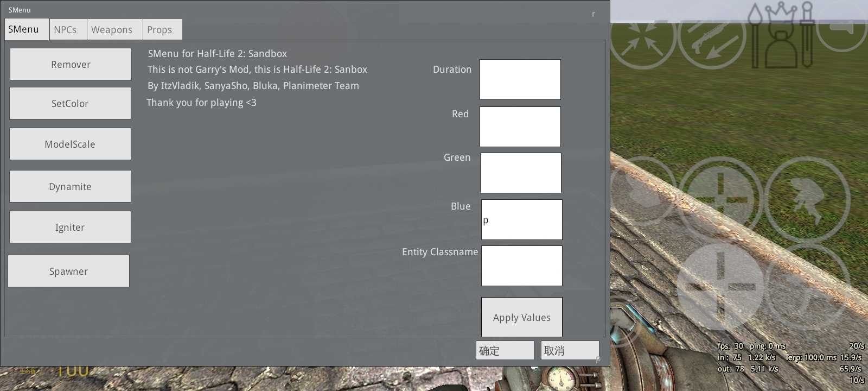
Task: Focus the Green value input field
Action: (521, 173)
